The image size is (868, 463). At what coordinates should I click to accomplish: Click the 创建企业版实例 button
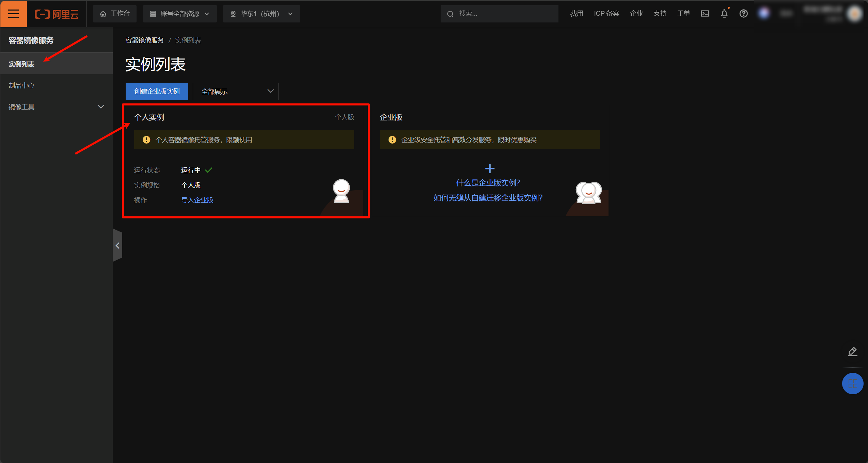coord(157,91)
